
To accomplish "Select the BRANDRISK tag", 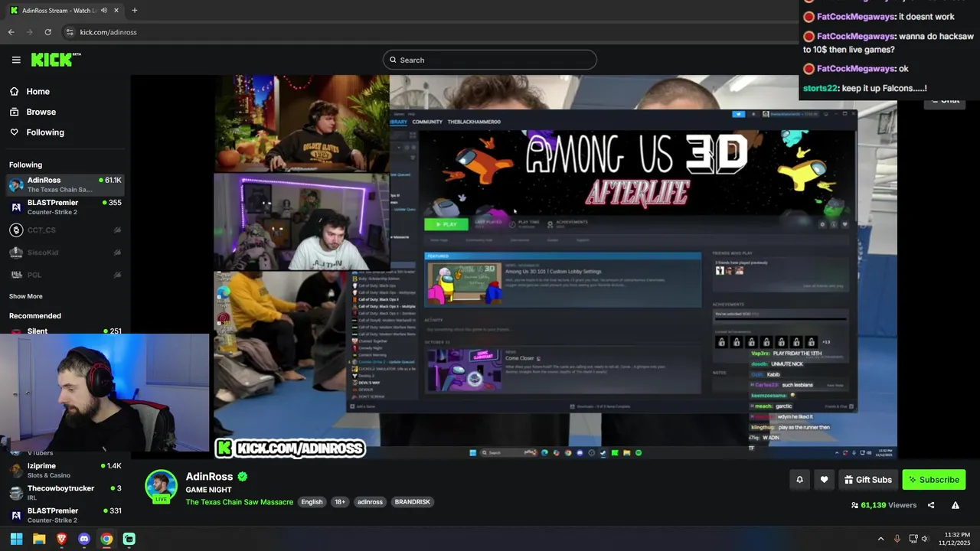I will [412, 502].
